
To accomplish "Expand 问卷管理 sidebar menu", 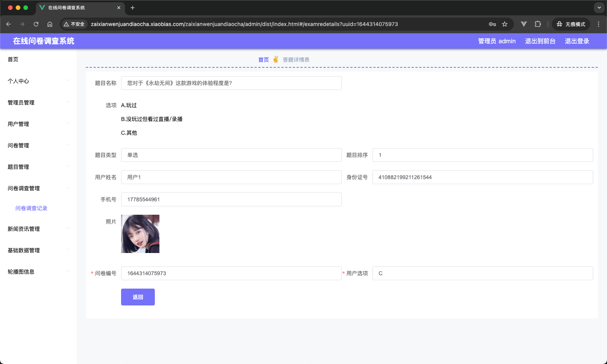I will click(x=38, y=145).
